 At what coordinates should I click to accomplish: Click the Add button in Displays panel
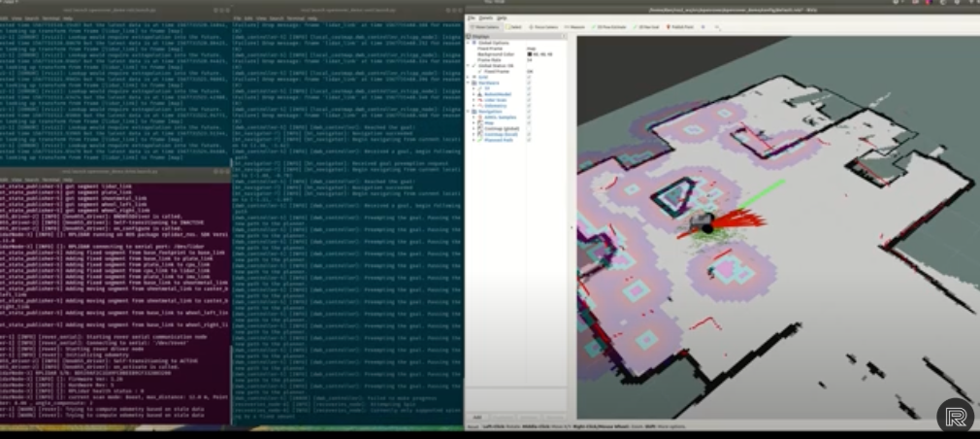click(476, 417)
